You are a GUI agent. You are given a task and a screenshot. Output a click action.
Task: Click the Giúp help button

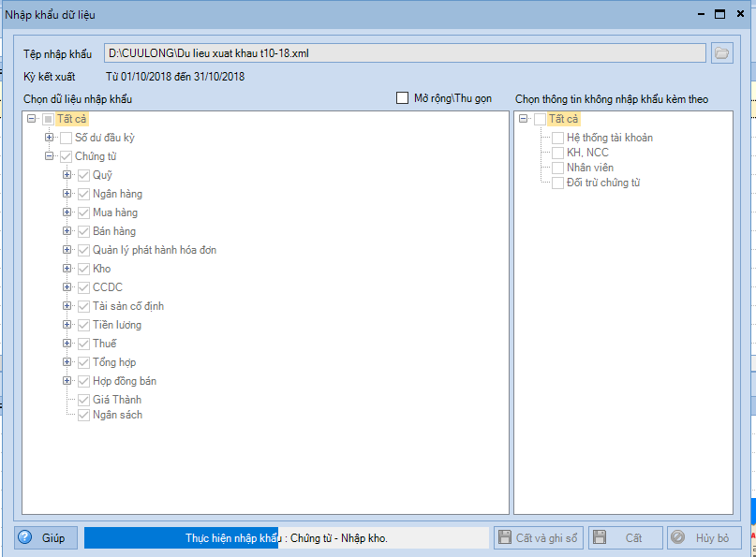[46, 538]
